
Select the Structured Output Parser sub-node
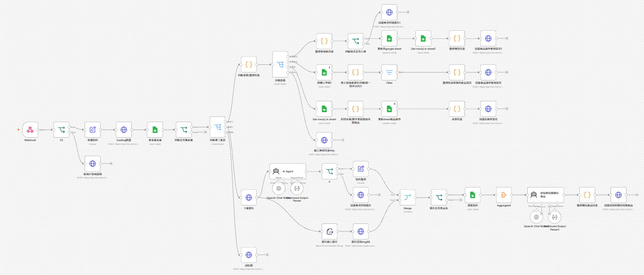click(x=297, y=188)
